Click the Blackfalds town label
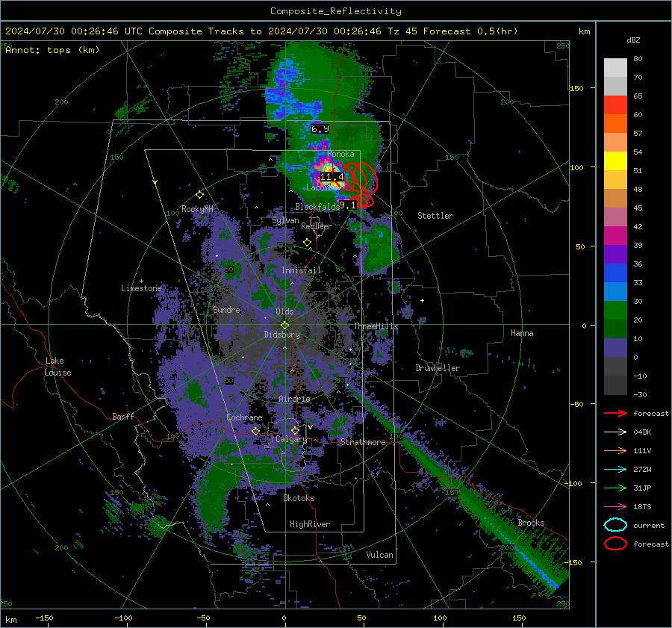The height and width of the screenshot is (628, 672). click(317, 207)
